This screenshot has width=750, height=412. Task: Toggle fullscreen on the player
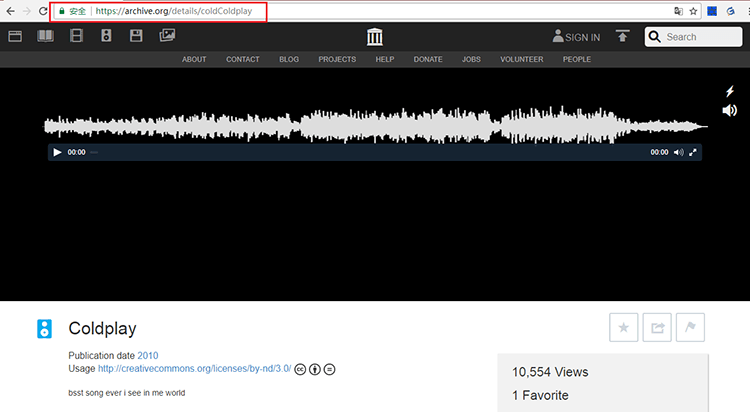(693, 152)
